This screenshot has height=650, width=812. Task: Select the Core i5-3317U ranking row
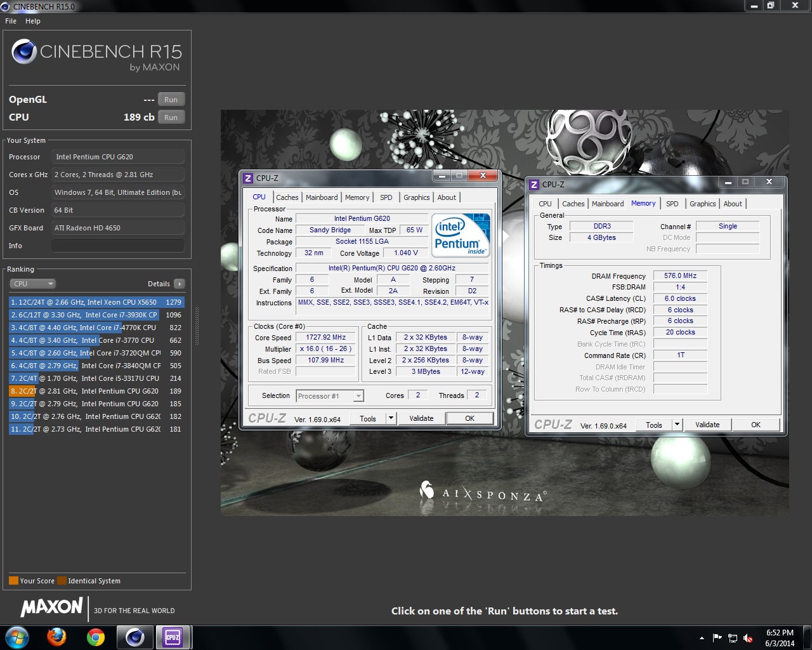click(96, 378)
